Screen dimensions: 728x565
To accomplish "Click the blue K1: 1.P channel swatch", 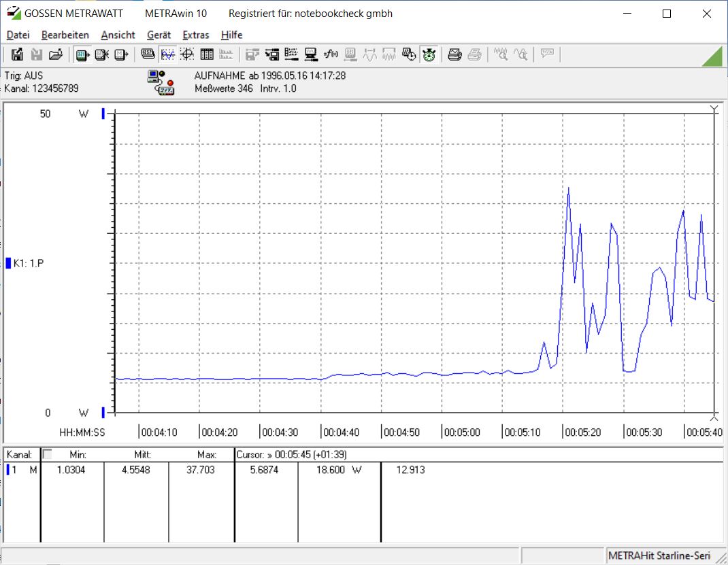I will [x=8, y=263].
